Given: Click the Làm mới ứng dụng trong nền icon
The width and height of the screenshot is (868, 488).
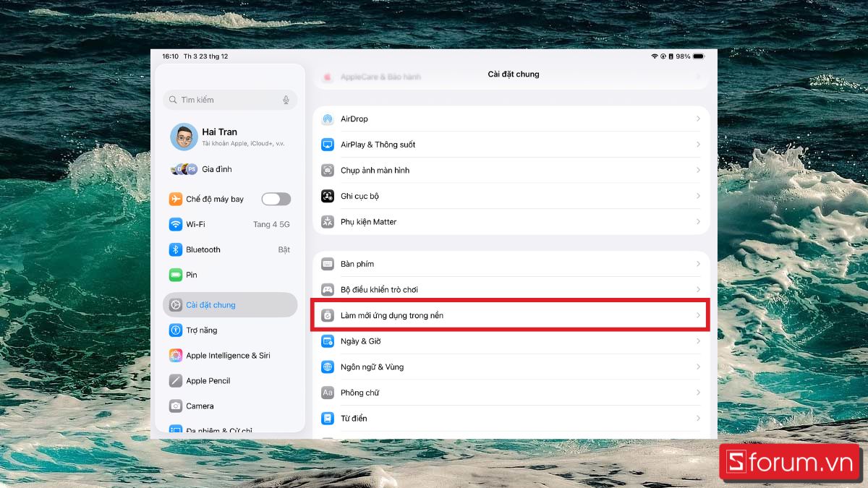Looking at the screenshot, I should 328,315.
